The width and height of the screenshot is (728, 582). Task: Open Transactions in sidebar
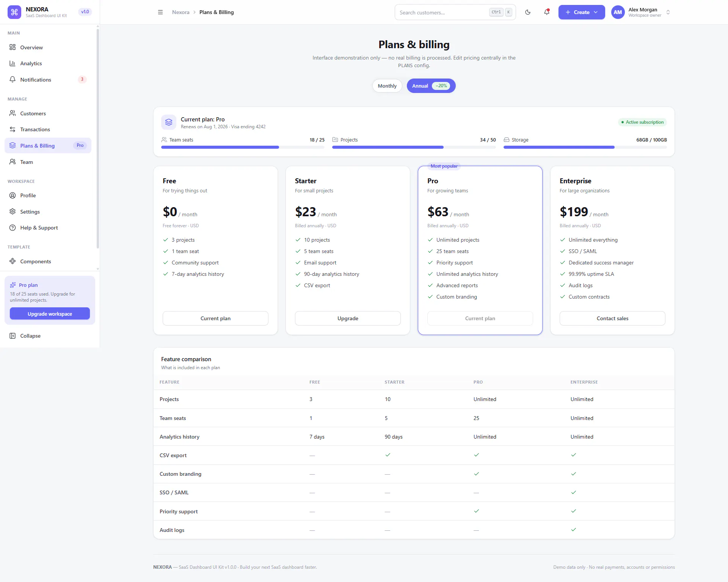[48, 129]
